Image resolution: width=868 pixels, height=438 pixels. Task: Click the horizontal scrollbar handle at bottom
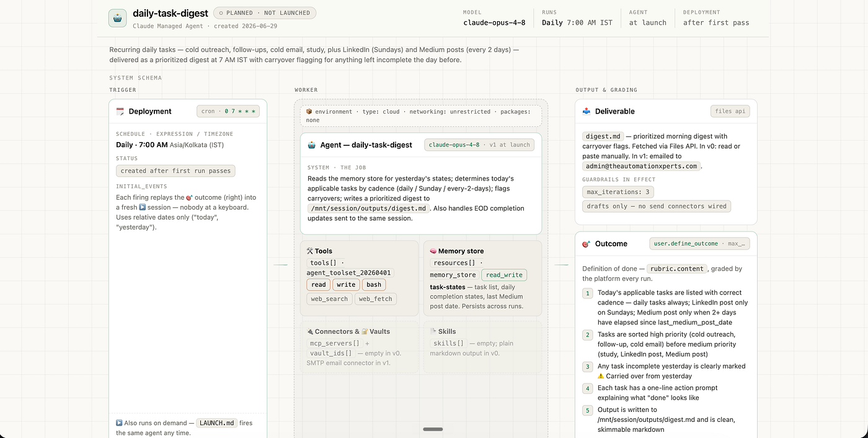tap(433, 429)
